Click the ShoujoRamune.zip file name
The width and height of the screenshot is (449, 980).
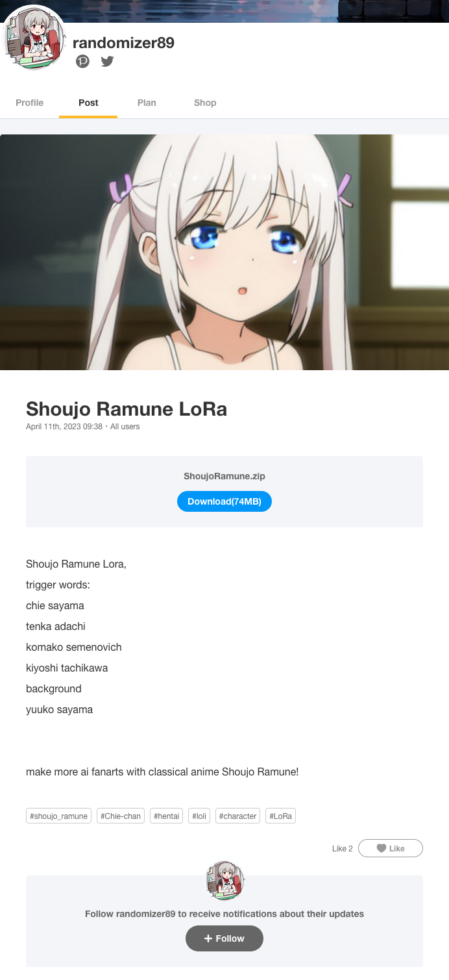click(224, 476)
